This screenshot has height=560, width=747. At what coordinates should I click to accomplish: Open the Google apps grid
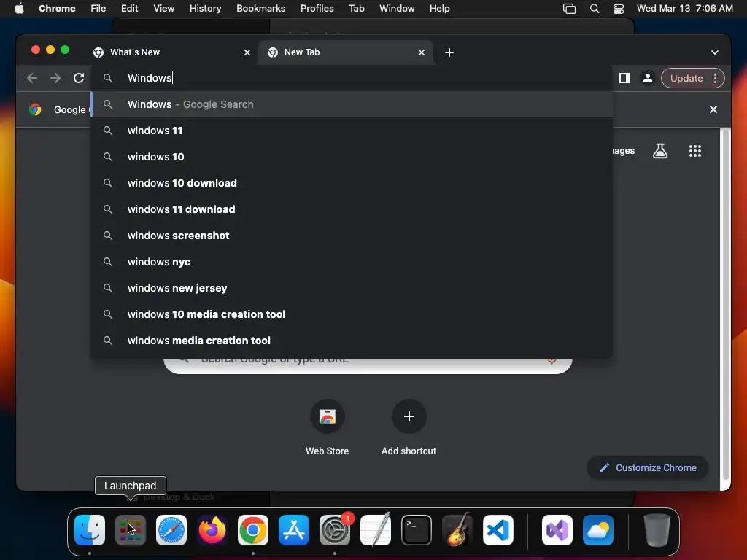(695, 151)
